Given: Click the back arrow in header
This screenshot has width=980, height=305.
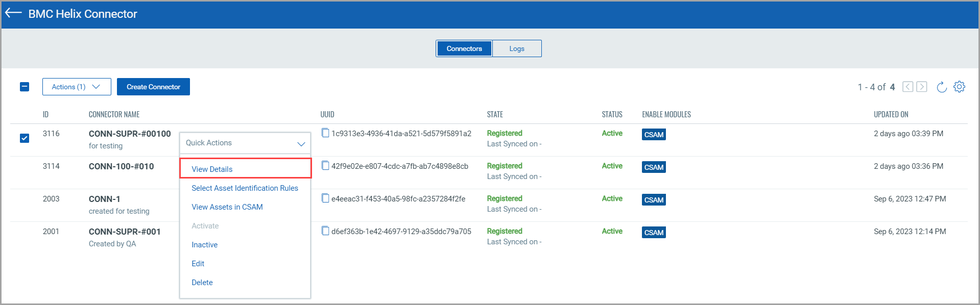Looking at the screenshot, I should point(13,13).
